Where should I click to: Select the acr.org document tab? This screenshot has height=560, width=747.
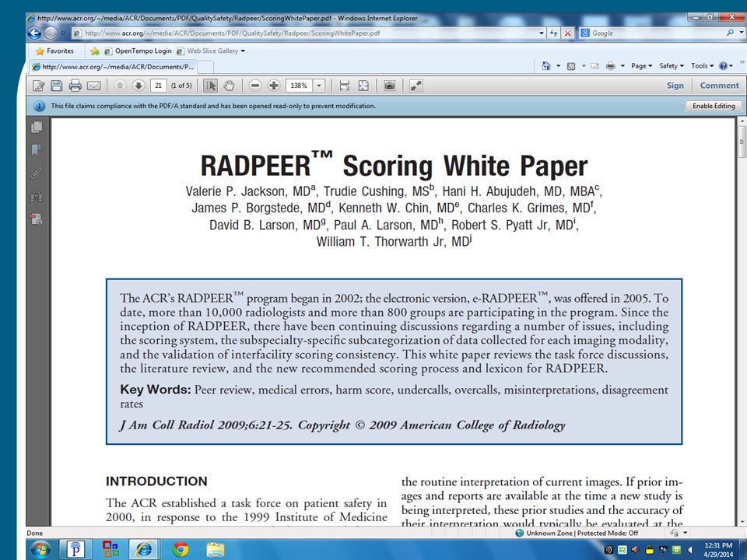pyautogui.click(x=113, y=67)
